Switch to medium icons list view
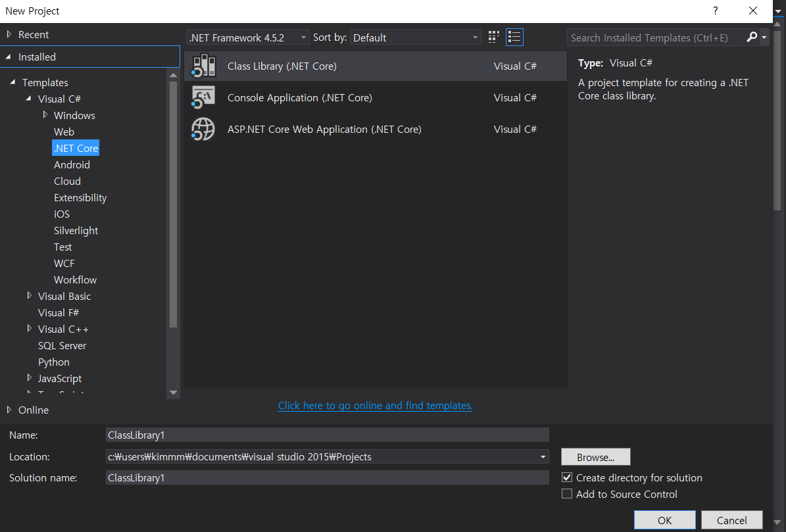 pos(514,37)
